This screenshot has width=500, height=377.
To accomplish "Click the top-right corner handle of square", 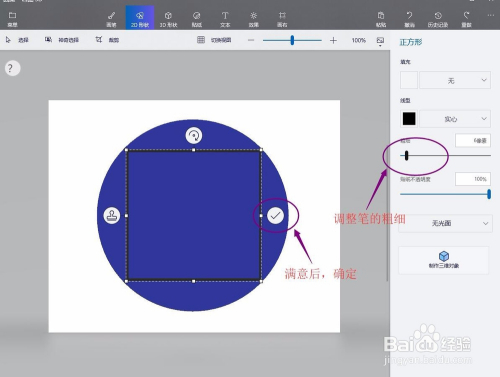I will 261,150.
